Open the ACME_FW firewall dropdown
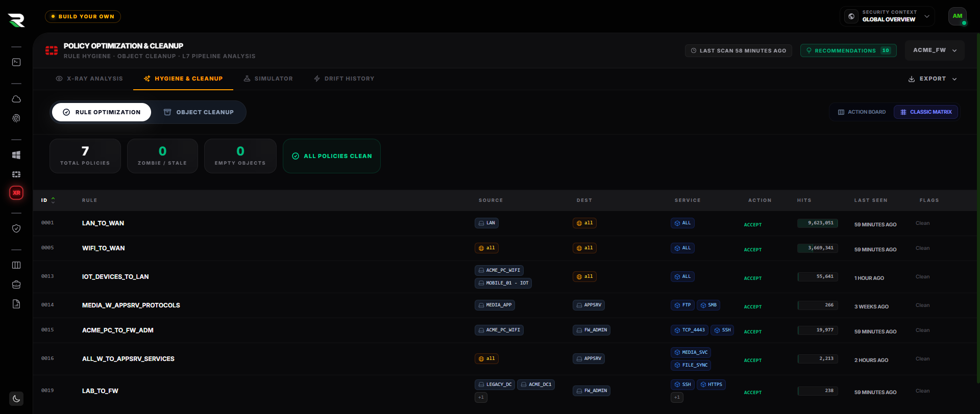 coord(935,50)
